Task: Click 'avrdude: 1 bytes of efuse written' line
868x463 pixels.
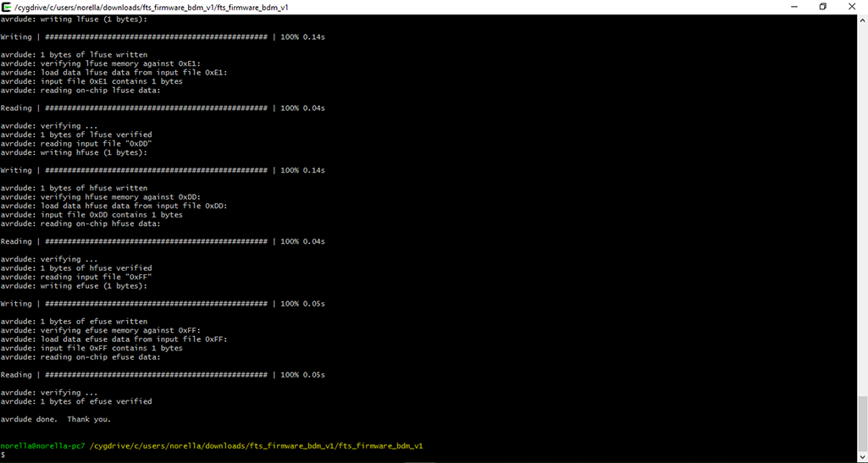Action: coord(74,322)
